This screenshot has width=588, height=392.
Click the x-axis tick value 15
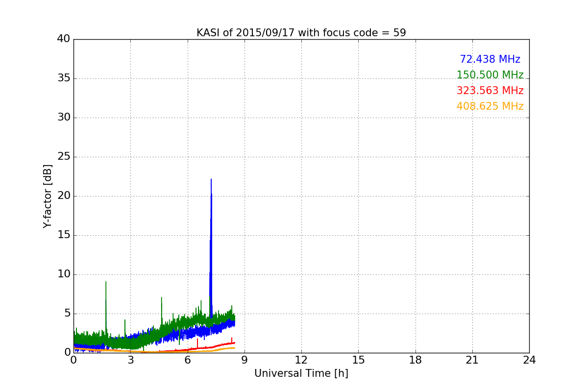click(358, 360)
